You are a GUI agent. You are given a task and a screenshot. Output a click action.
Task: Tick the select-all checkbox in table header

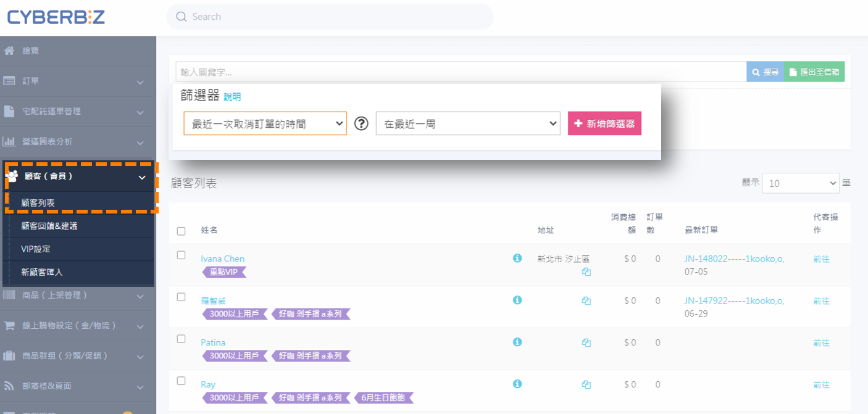point(181,231)
